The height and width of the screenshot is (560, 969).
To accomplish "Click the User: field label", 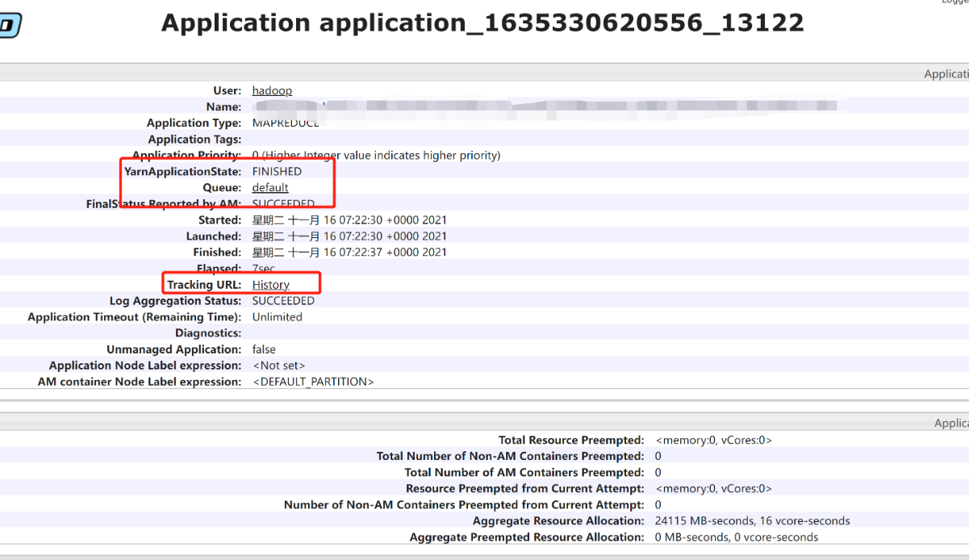I will [x=228, y=91].
